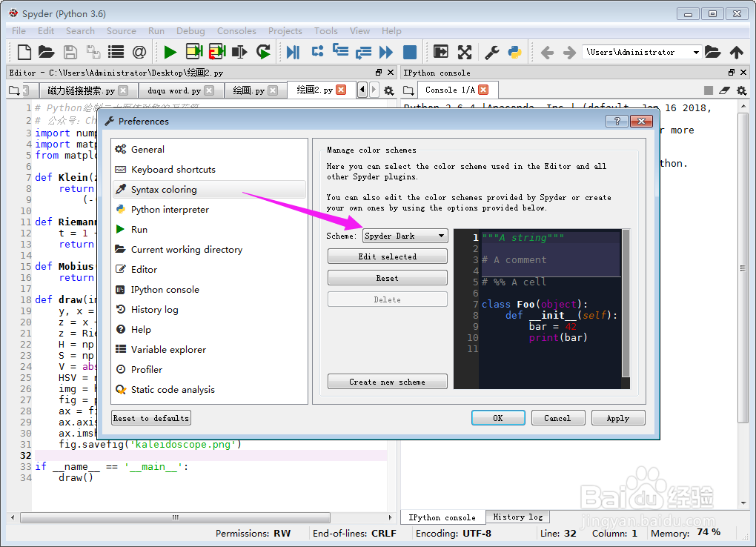Switch to History log tab
This screenshot has height=547, width=756.
pos(518,517)
